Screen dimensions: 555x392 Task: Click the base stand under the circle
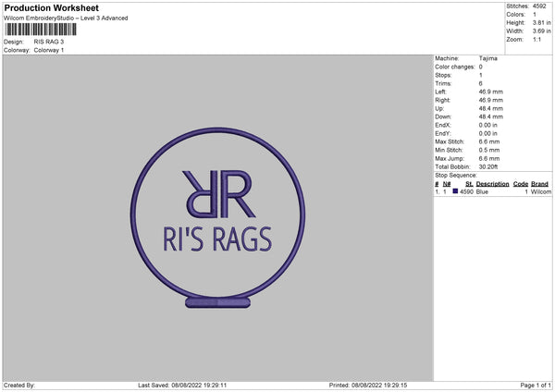(216, 302)
